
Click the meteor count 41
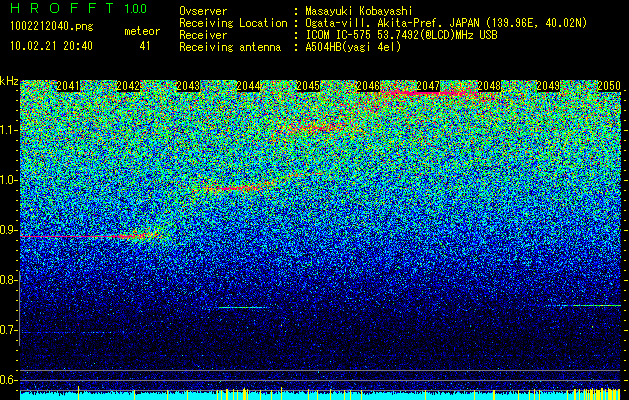pyautogui.click(x=145, y=46)
